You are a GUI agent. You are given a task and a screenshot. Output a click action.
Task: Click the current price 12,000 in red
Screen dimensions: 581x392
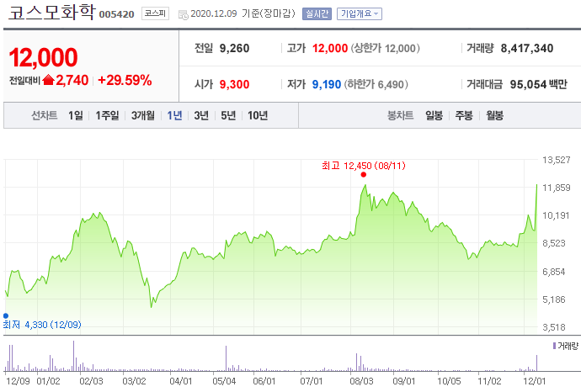43,57
